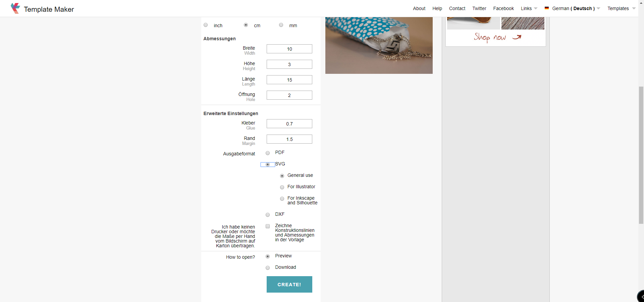Click the Template Maker logo icon
644x302 pixels.
pos(15,8)
